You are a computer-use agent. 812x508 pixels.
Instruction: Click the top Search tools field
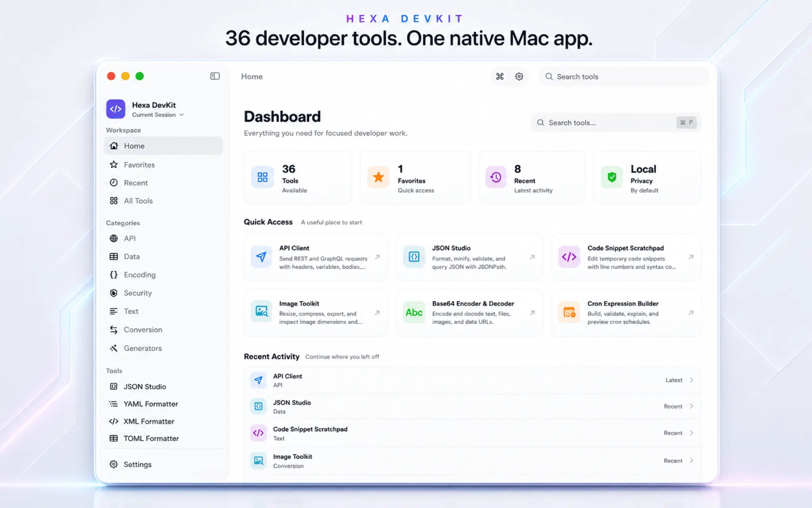click(624, 77)
